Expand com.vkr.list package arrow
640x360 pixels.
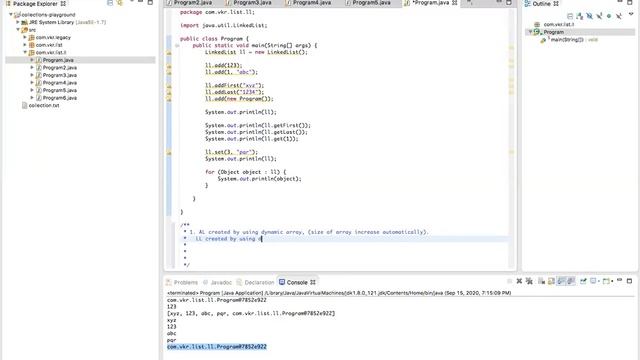(x=25, y=45)
